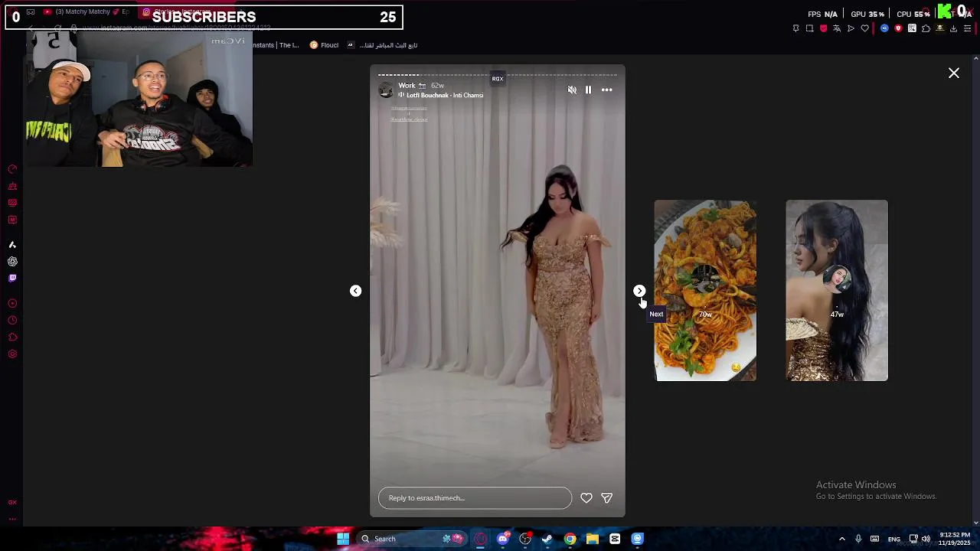Open the story three-dots options menu
Screen dimensions: 980x551
(x=606, y=90)
